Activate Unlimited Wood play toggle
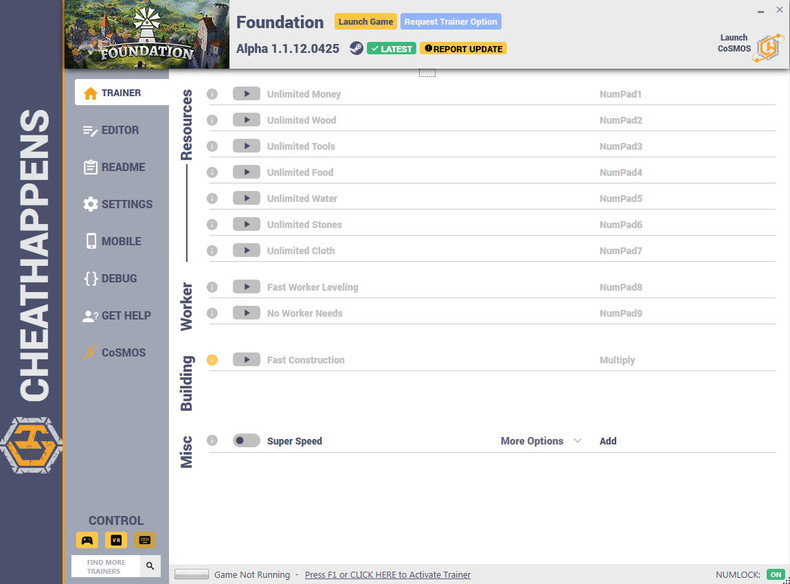The width and height of the screenshot is (790, 584). click(x=246, y=120)
